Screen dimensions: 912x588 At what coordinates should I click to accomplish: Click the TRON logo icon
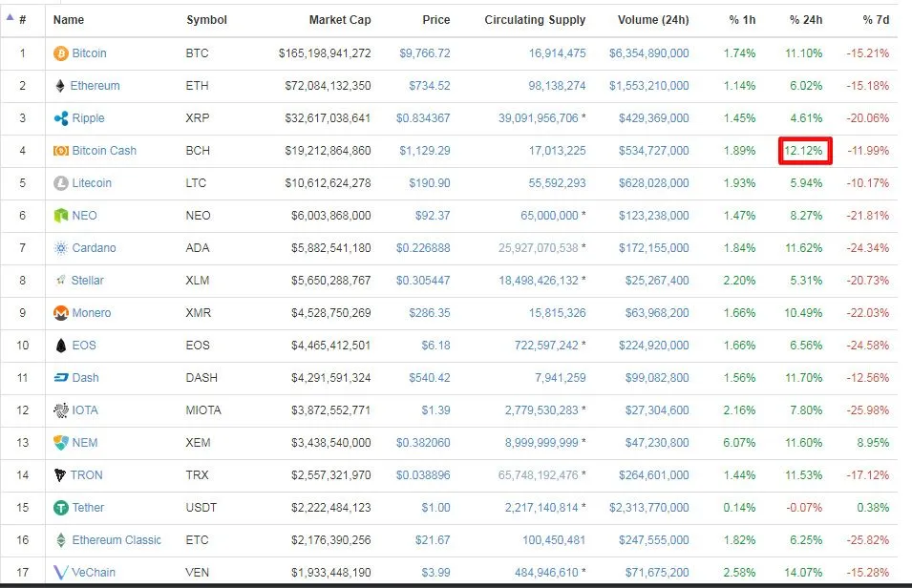pos(60,475)
